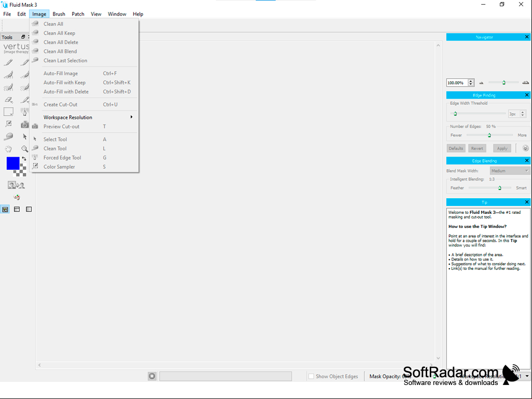
Task: Close the Edge Blending panel
Action: click(527, 160)
